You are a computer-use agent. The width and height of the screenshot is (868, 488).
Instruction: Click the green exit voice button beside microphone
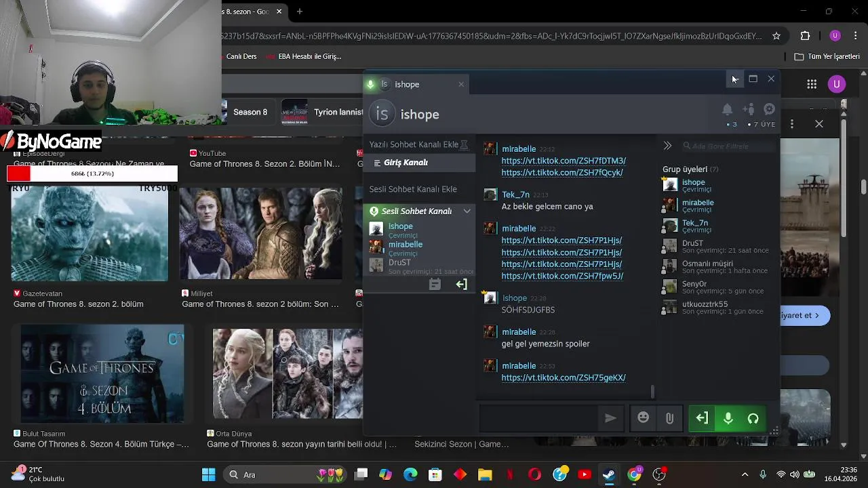[702, 418]
